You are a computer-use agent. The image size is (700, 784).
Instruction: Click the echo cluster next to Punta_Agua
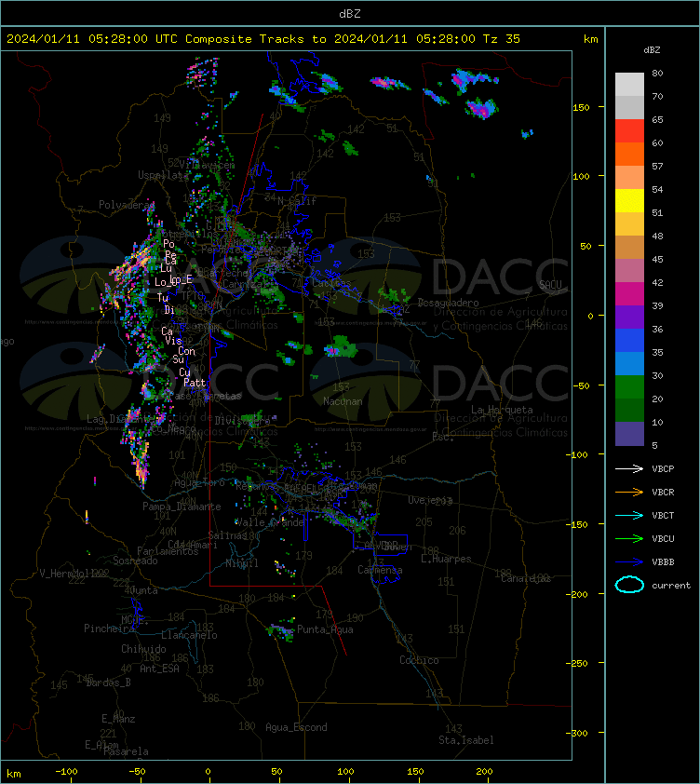(280, 631)
